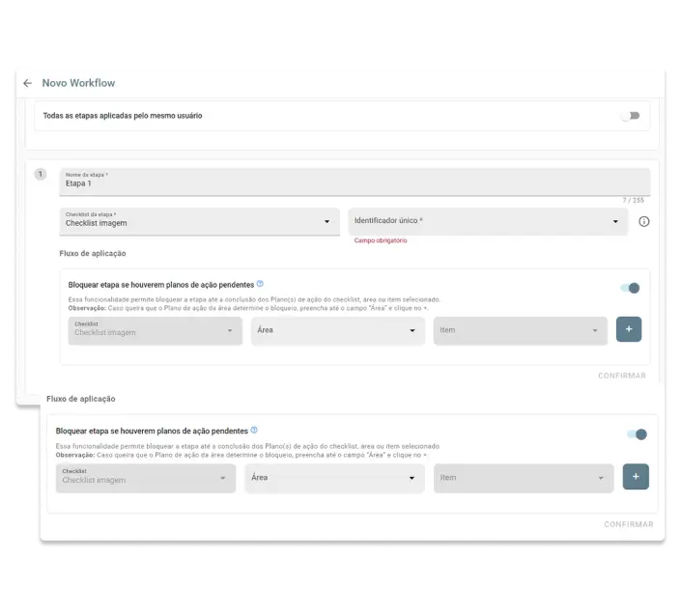Click CONFIRMAR in the main form
This screenshot has height=616, width=681.
[x=621, y=376]
